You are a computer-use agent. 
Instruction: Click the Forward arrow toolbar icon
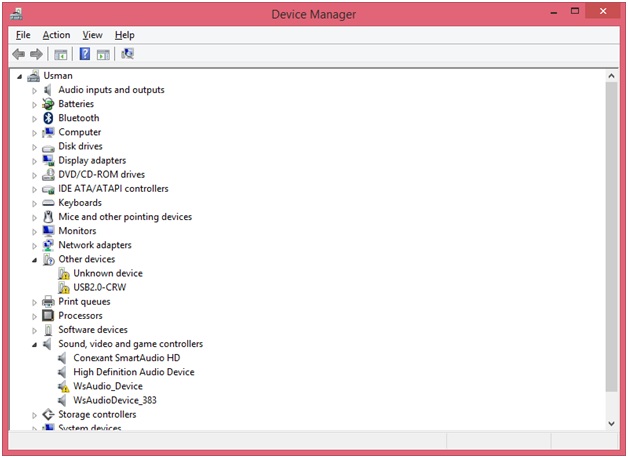coord(36,54)
